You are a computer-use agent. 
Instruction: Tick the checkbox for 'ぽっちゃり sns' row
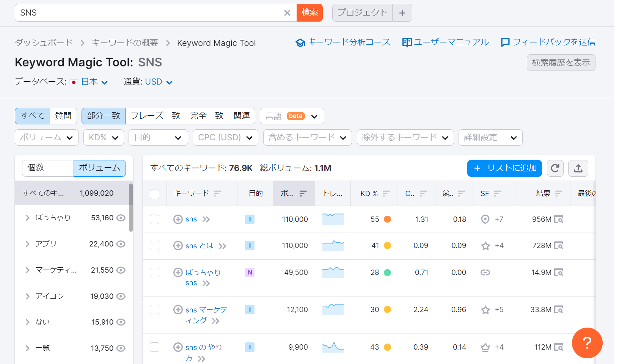click(x=154, y=272)
